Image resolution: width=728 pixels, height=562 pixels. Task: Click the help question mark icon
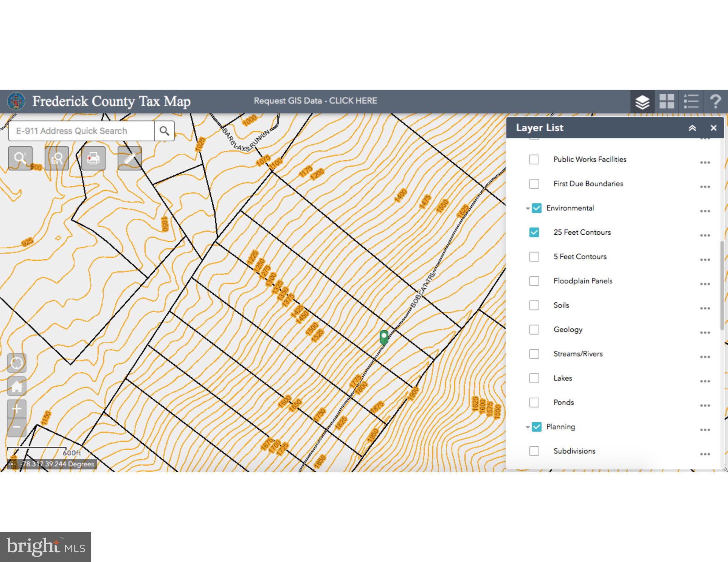[x=715, y=101]
